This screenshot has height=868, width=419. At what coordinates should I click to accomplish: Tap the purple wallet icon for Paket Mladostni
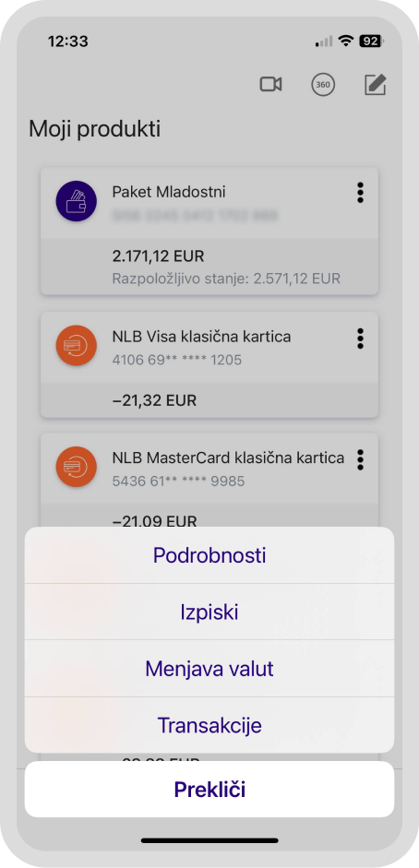tap(77, 202)
